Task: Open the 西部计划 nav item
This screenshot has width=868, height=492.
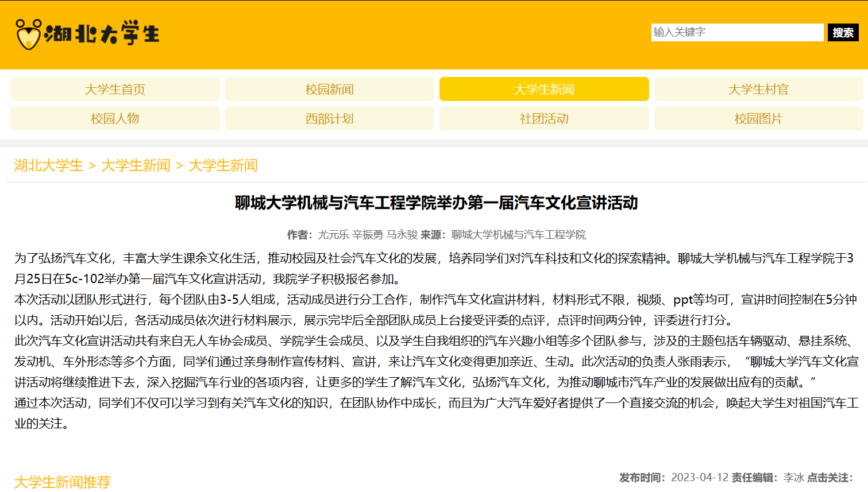Action: coord(329,119)
